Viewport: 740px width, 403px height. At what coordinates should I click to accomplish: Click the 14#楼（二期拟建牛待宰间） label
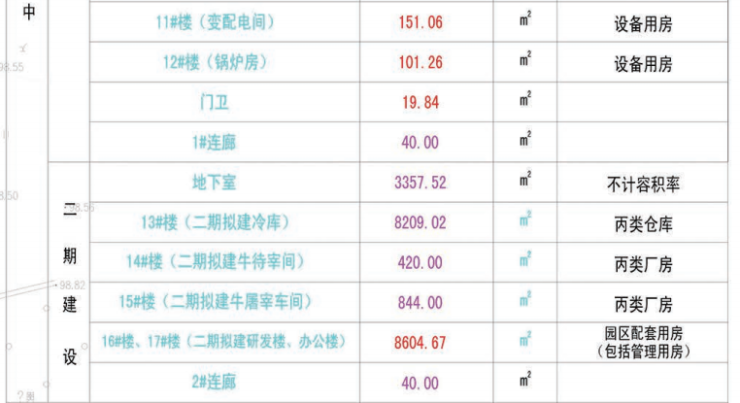(x=215, y=262)
